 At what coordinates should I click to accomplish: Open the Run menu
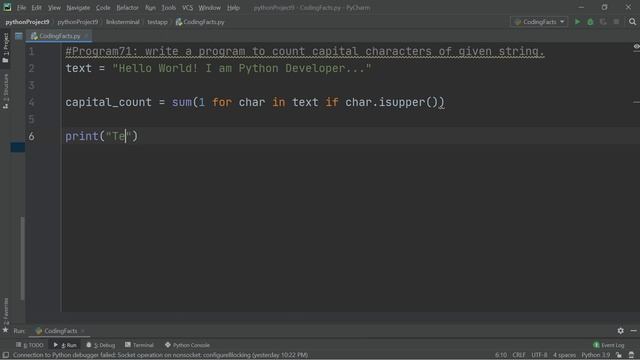point(150,7)
